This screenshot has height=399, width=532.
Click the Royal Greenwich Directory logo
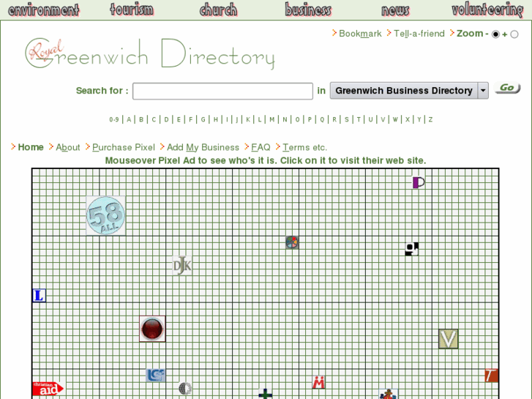149,53
